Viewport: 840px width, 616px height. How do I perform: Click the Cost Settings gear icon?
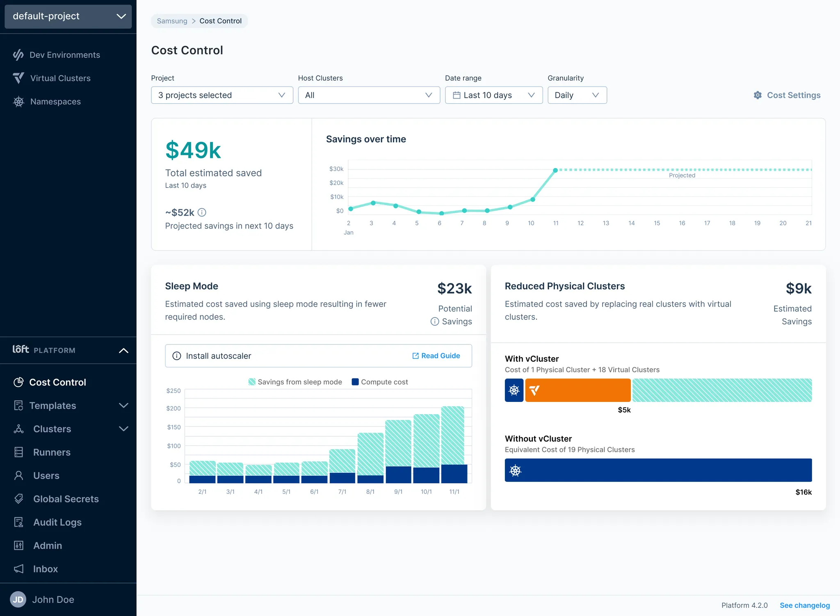pyautogui.click(x=758, y=95)
